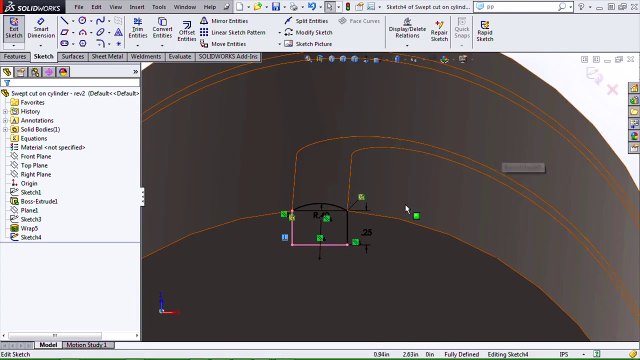Click the Save icon in the title toolbar
The width and height of the screenshot is (640, 360).
[276, 7]
